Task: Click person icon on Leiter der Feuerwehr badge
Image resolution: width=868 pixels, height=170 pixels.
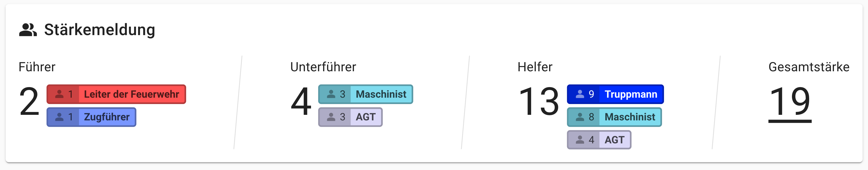Action: pos(59,94)
